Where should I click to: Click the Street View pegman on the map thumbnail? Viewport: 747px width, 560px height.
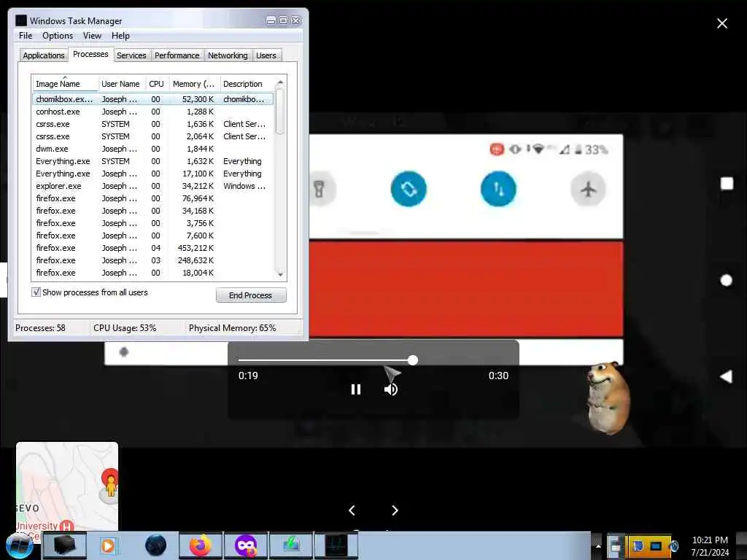111,486
